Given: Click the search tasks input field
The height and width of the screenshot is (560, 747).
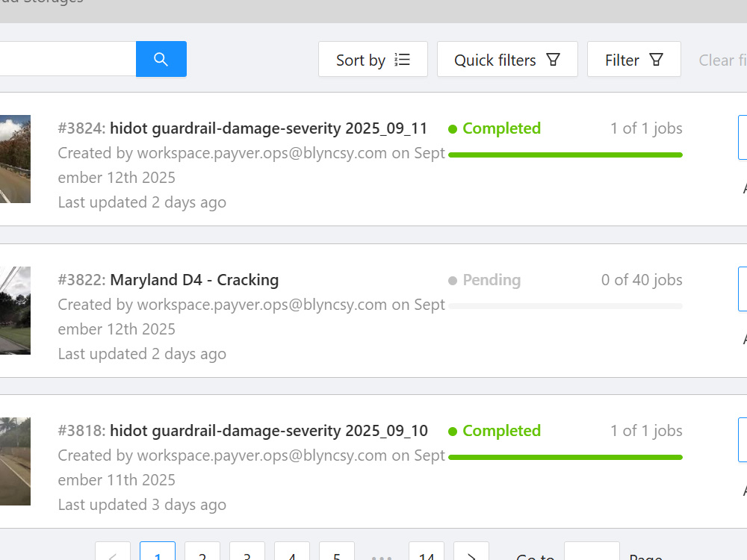Looking at the screenshot, I should tap(68, 59).
